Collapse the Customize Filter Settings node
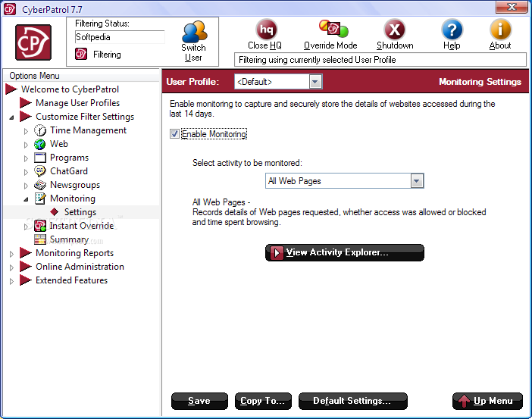The height and width of the screenshot is (419, 532). tap(11, 117)
